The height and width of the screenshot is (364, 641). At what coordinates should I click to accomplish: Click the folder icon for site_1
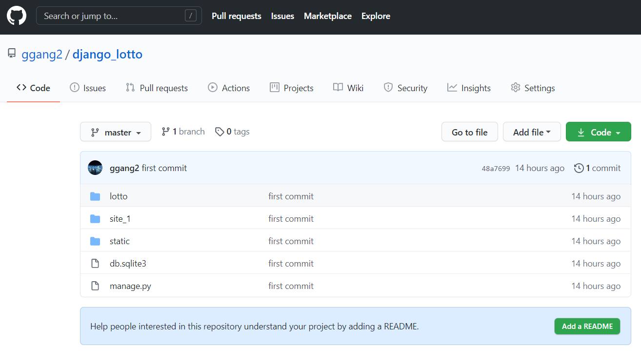(95, 219)
